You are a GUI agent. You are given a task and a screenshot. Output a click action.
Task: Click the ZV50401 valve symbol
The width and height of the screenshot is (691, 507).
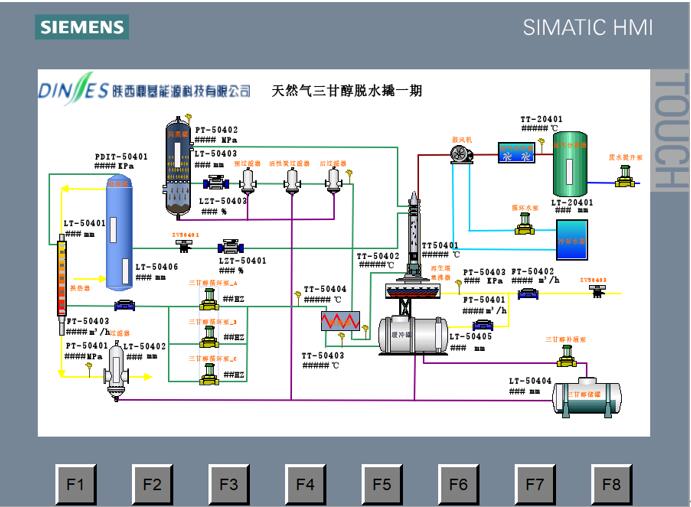pos(184,244)
